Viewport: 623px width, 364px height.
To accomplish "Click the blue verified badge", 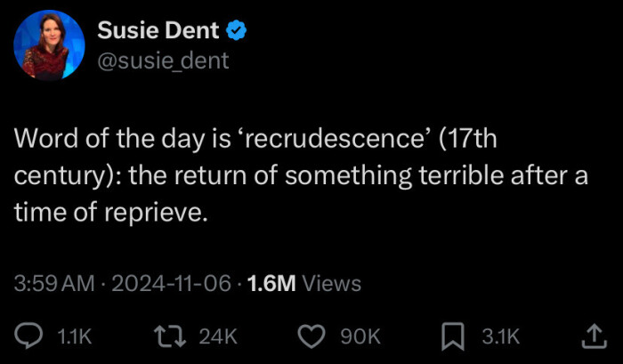I will coord(237,30).
